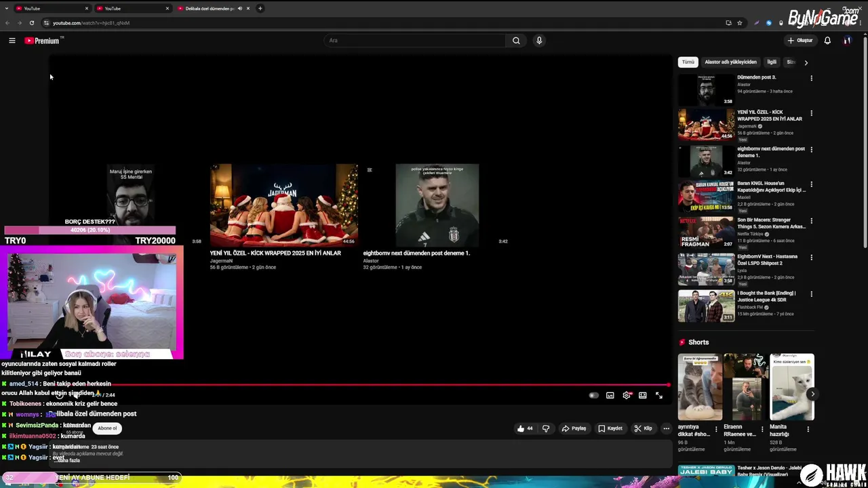The width and height of the screenshot is (868, 488).
Task: Switch to the second YouTube tab
Action: tap(133, 8)
